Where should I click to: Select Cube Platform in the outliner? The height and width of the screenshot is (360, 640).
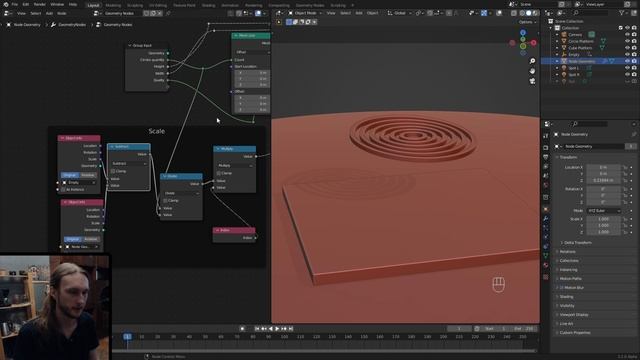point(580,48)
